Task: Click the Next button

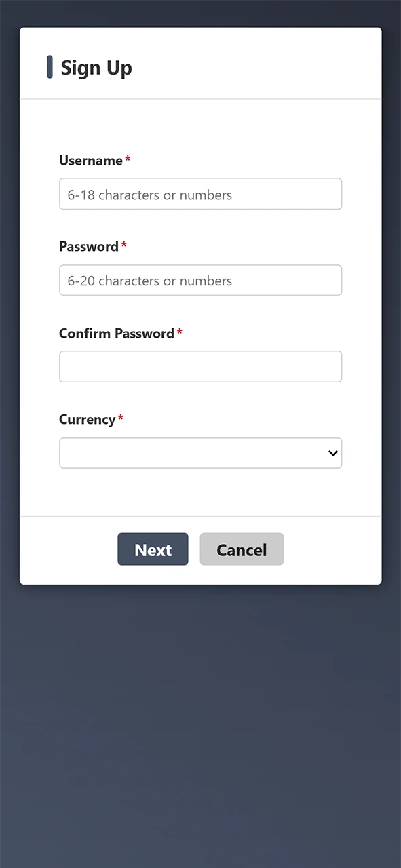Action: [x=153, y=549]
